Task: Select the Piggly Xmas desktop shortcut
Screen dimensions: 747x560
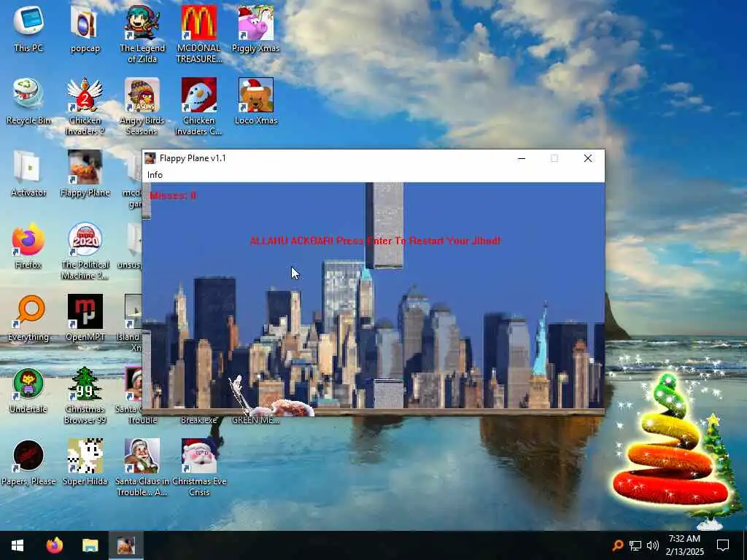Action: (256, 28)
